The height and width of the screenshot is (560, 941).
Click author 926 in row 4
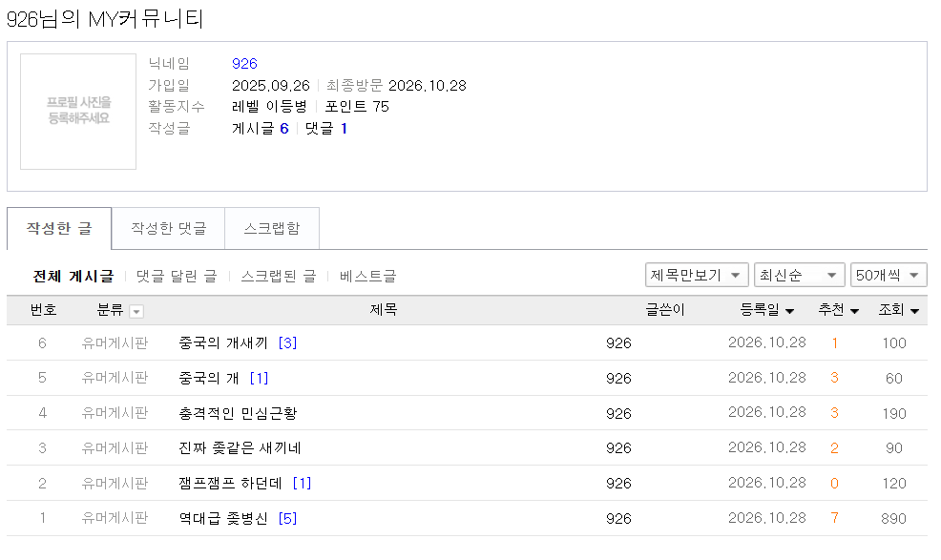point(618,413)
